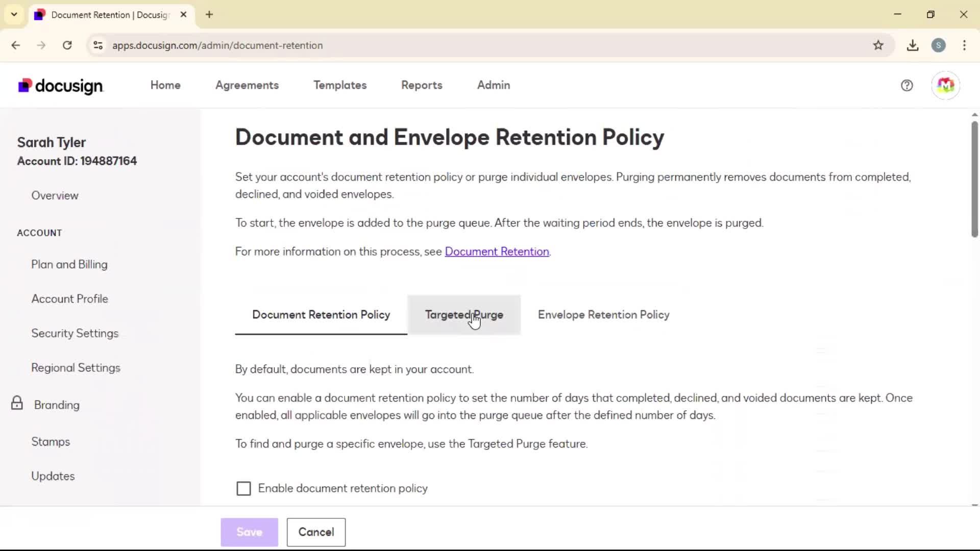Open Reports in top navigation
This screenshot has height=551, width=980.
pos(422,85)
